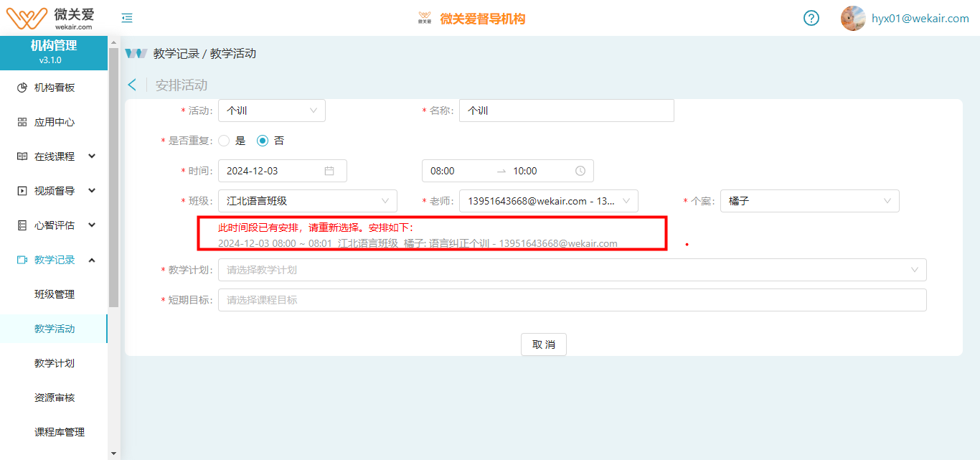Click the hyx01@wekair.com account name
This screenshot has width=980, height=460.
pyautogui.click(x=920, y=19)
